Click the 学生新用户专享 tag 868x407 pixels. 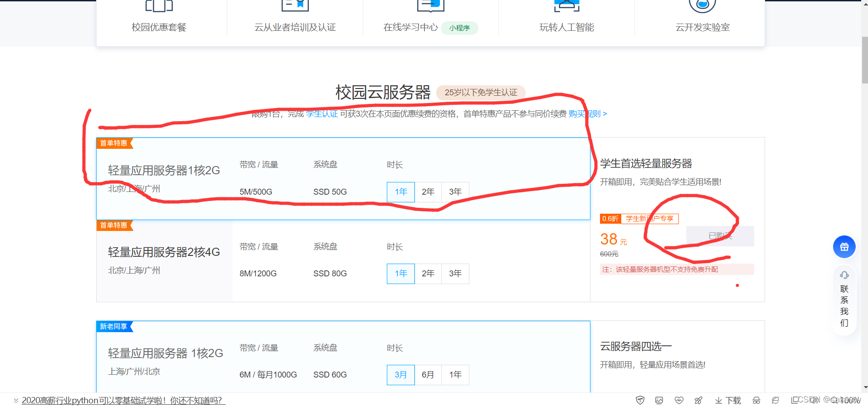(649, 219)
